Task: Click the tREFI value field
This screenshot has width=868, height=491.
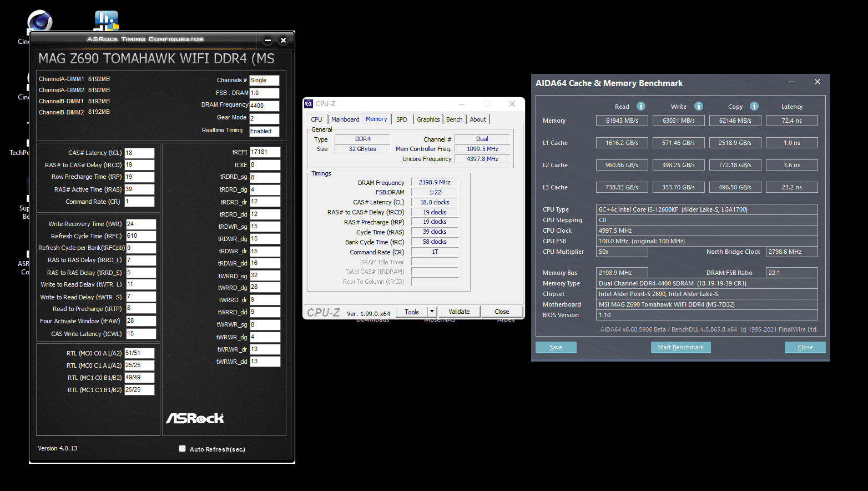Action: click(265, 152)
